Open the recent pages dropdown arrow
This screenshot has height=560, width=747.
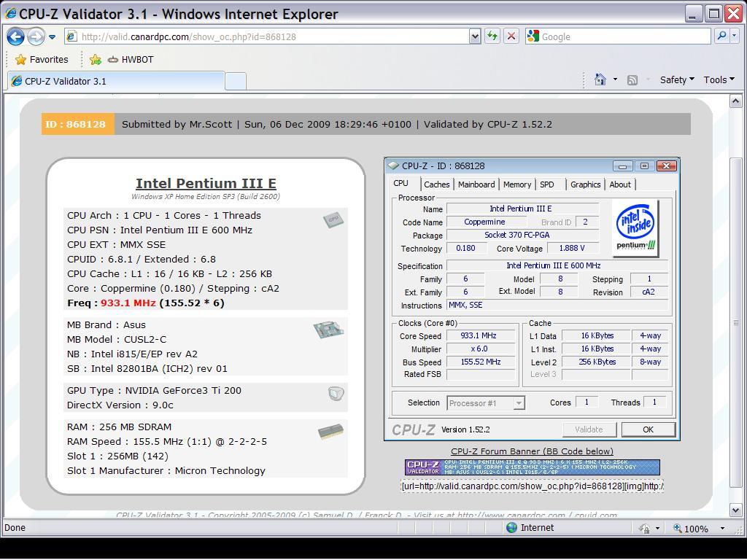point(52,36)
